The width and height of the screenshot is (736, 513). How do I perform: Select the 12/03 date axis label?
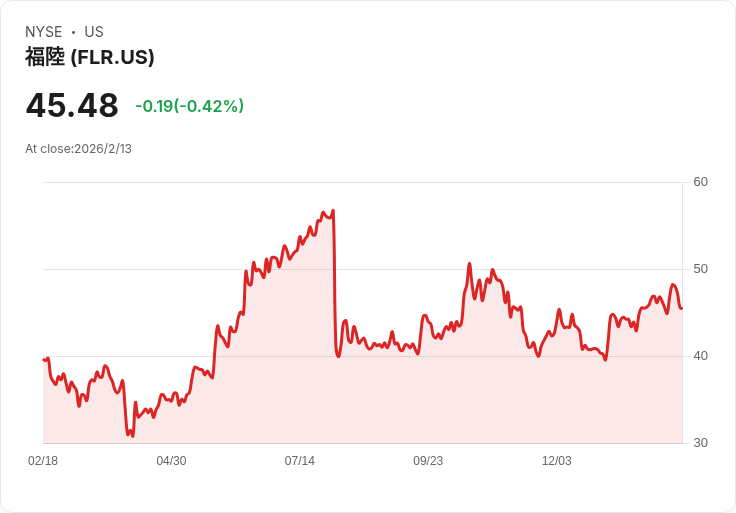pyautogui.click(x=557, y=461)
